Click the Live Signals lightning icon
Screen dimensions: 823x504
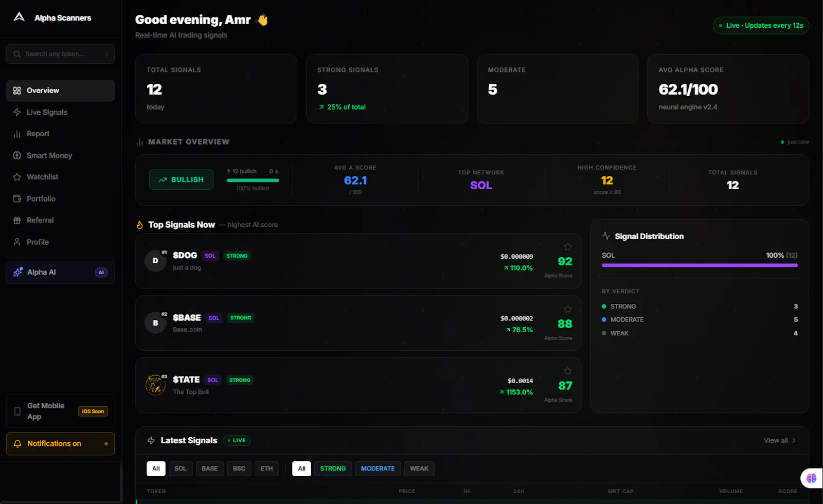click(x=17, y=112)
